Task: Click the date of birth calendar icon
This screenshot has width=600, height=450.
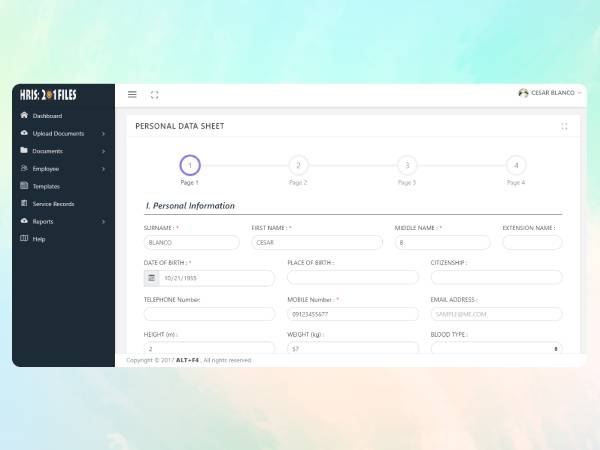Action: (152, 278)
